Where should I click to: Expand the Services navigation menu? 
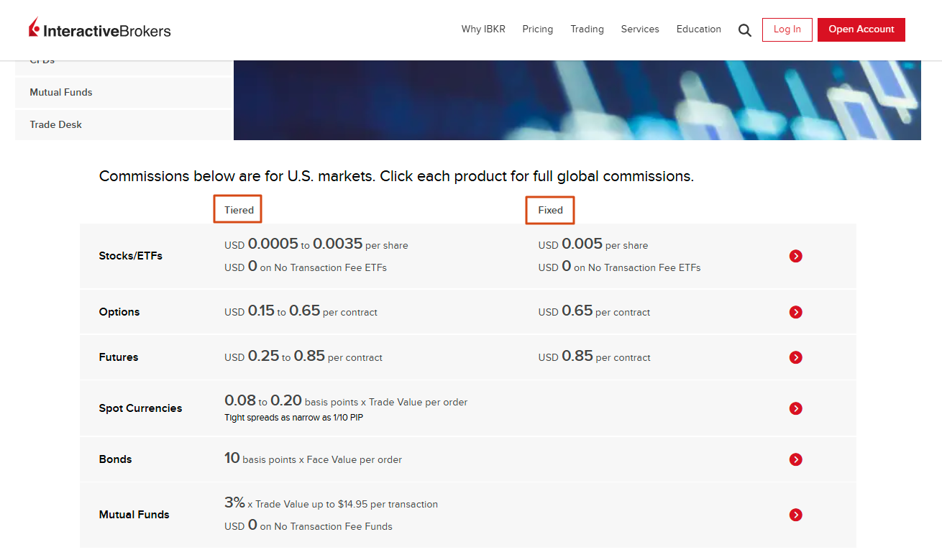click(640, 29)
